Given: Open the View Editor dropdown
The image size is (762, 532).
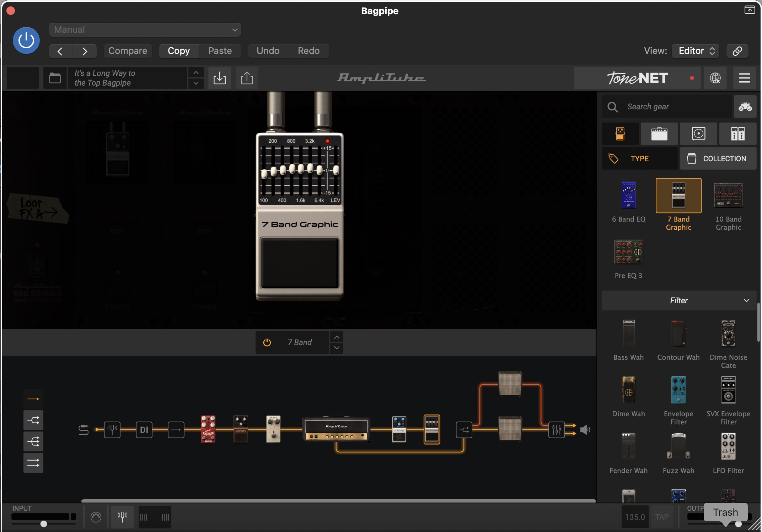Looking at the screenshot, I should point(696,51).
